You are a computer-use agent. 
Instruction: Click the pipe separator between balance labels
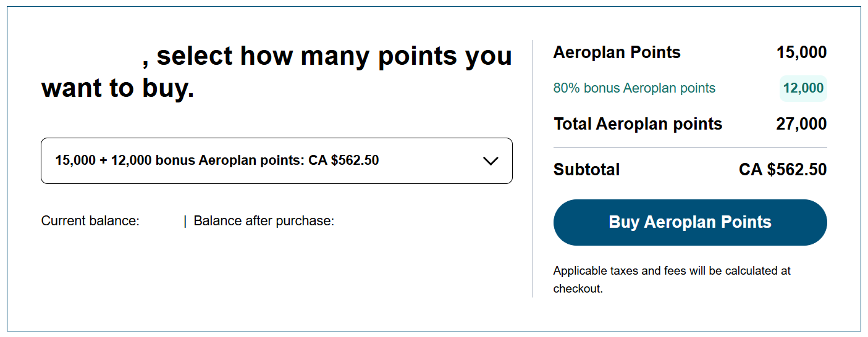coord(185,221)
